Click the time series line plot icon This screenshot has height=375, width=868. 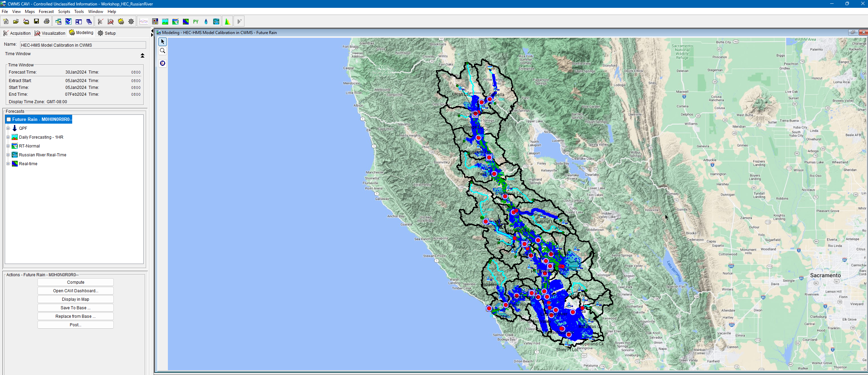coord(144,21)
